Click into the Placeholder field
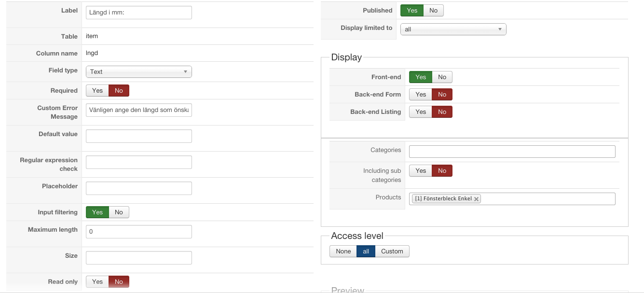The image size is (644, 293). pyautogui.click(x=138, y=188)
